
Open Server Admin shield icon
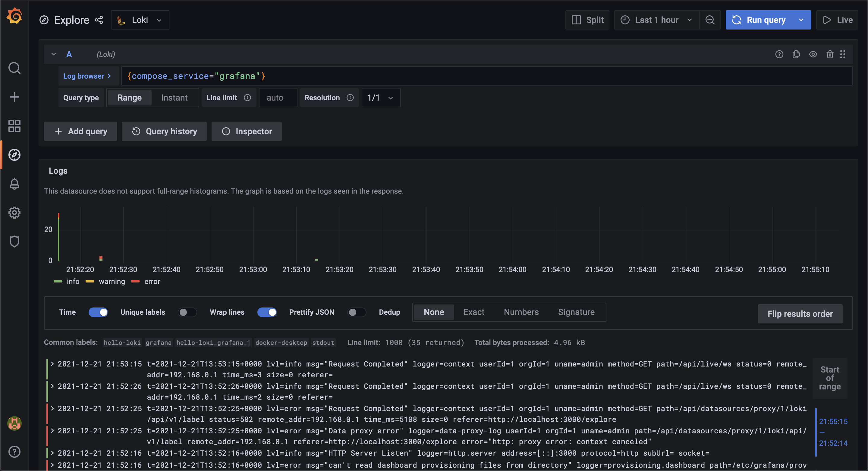(14, 242)
